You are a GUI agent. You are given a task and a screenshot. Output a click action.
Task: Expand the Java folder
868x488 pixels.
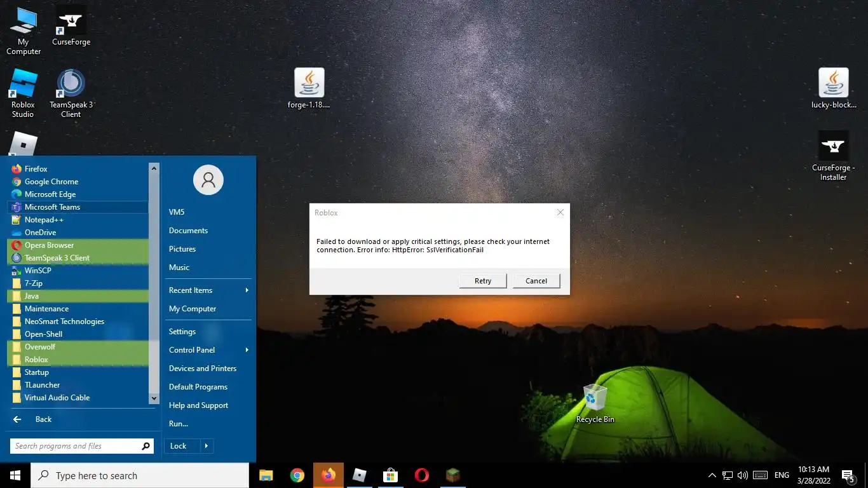pos(78,296)
